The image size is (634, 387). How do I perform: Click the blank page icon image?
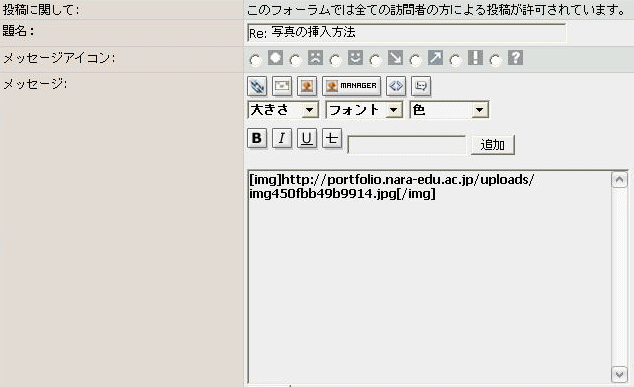[275, 58]
